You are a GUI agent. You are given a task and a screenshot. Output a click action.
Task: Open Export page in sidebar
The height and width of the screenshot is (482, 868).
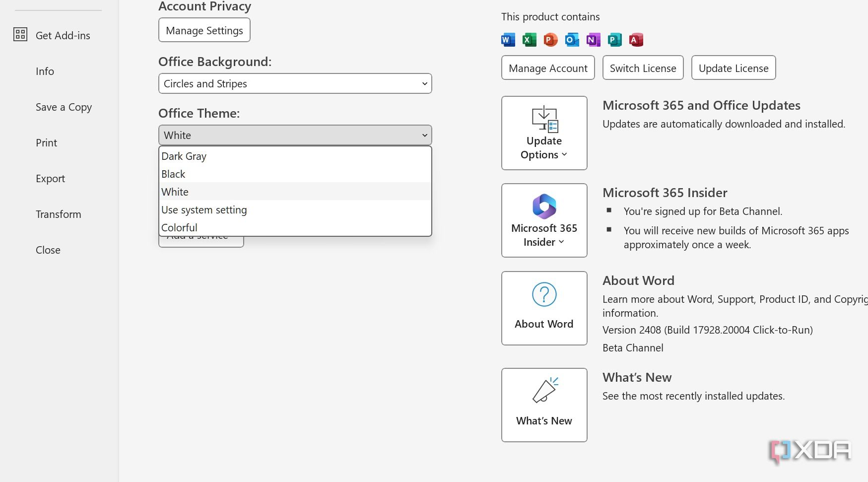coord(50,179)
